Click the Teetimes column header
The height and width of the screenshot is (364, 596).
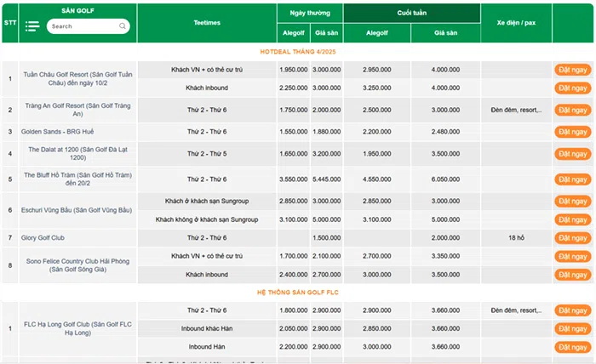point(207,23)
